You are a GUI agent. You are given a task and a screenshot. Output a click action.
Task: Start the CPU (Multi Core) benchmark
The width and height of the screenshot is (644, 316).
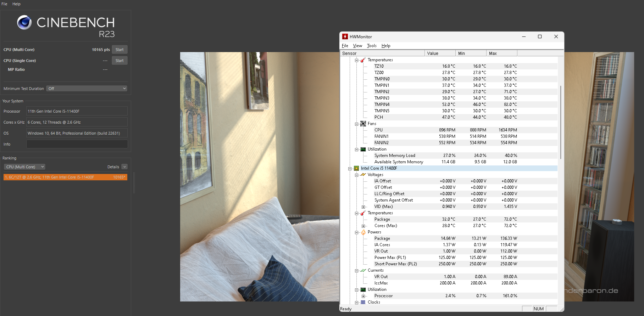click(x=120, y=50)
